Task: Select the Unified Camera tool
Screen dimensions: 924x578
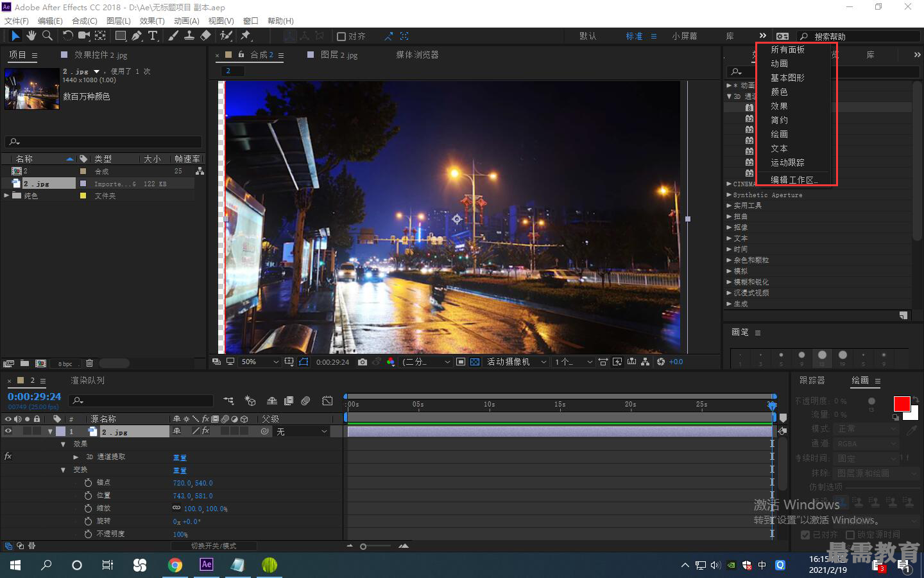Action: point(84,36)
